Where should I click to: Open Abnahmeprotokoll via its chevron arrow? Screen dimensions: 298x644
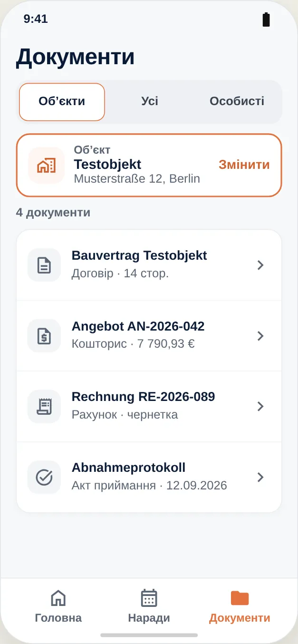(260, 477)
